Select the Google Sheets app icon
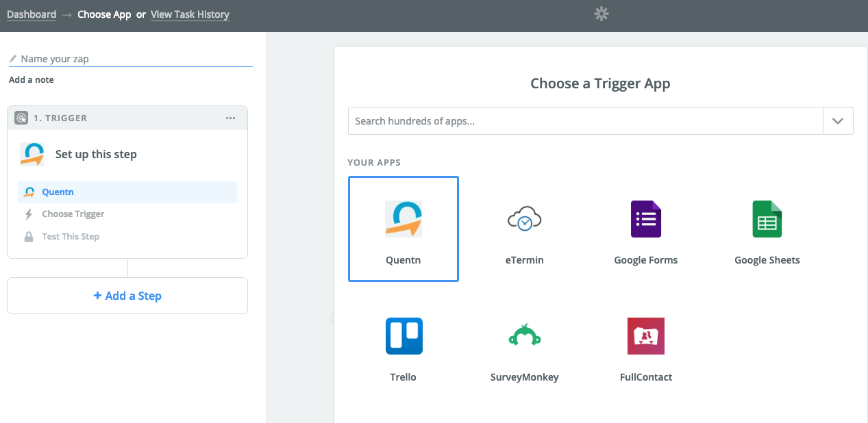The image size is (868, 423). pos(767,219)
